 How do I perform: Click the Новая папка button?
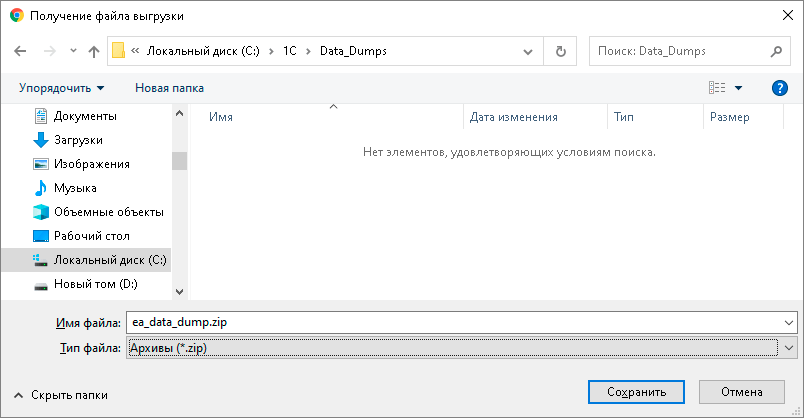tap(169, 88)
